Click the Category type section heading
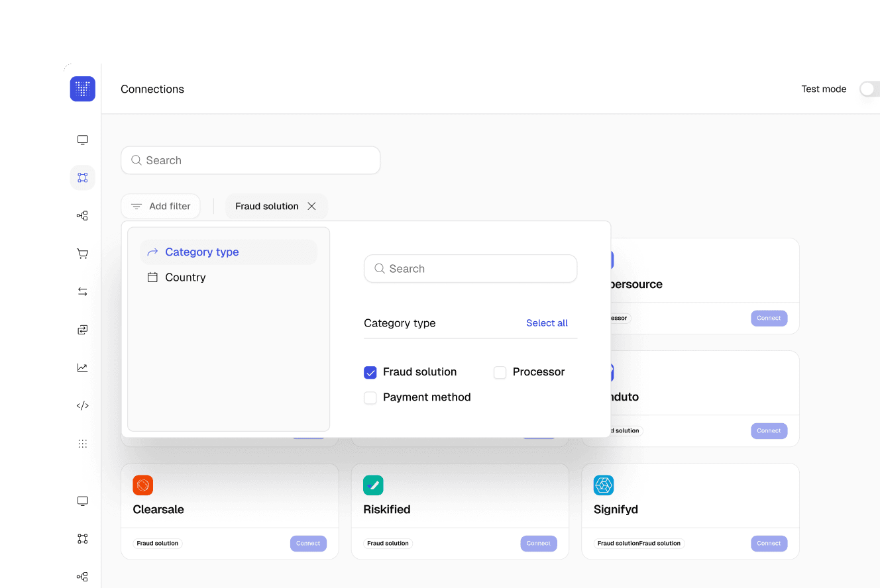The width and height of the screenshot is (880, 588). [x=400, y=323]
